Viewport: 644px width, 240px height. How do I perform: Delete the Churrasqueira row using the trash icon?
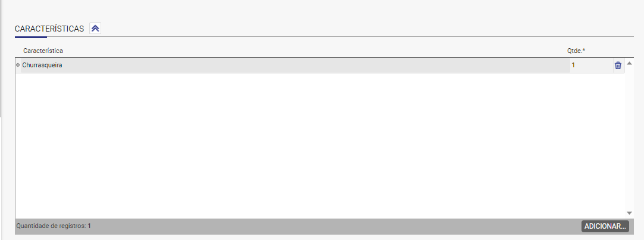coord(618,65)
